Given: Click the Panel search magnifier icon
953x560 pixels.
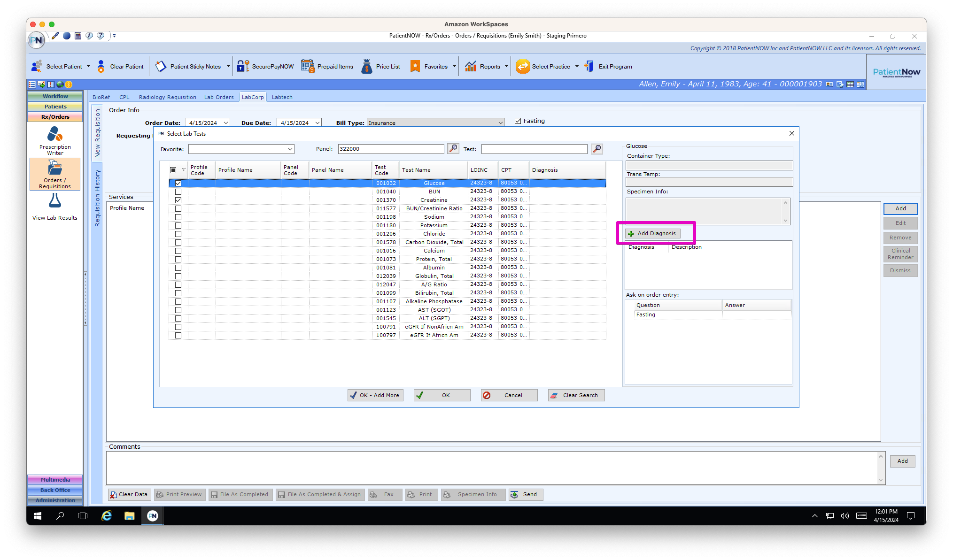Looking at the screenshot, I should (452, 149).
